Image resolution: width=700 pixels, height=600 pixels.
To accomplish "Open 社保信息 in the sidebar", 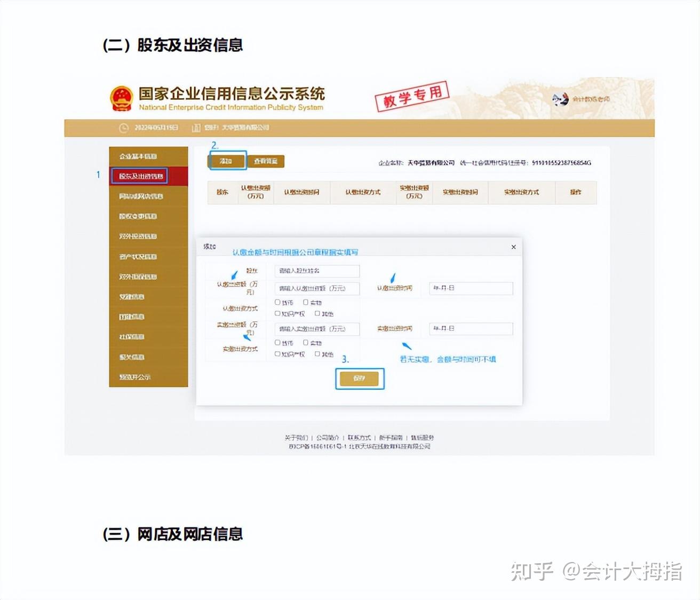I will tap(148, 337).
